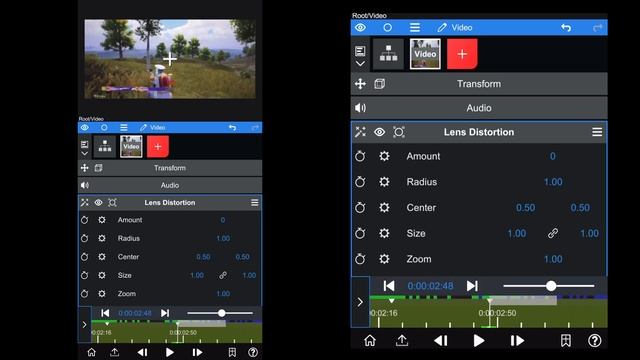Viewport: 640px width, 360px height.
Task: Click the video preview in the left panel
Action: tap(170, 59)
